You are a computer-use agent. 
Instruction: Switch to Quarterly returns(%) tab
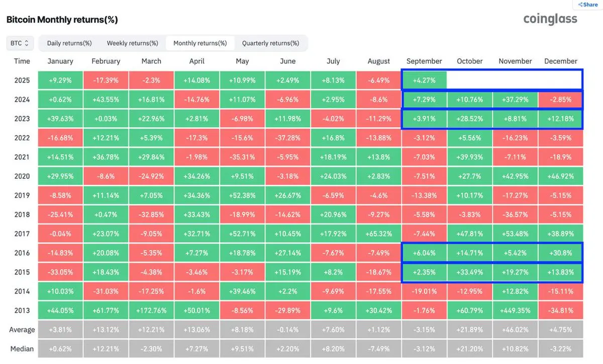point(270,43)
